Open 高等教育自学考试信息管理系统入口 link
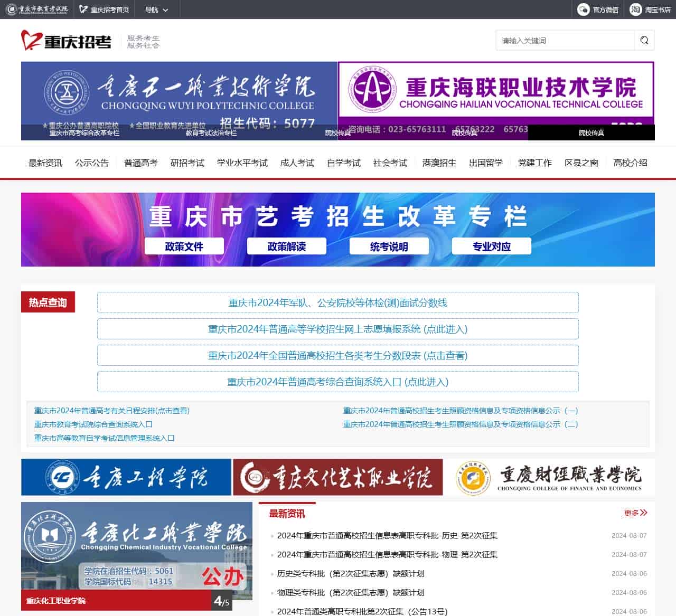676x616 pixels. click(x=105, y=438)
